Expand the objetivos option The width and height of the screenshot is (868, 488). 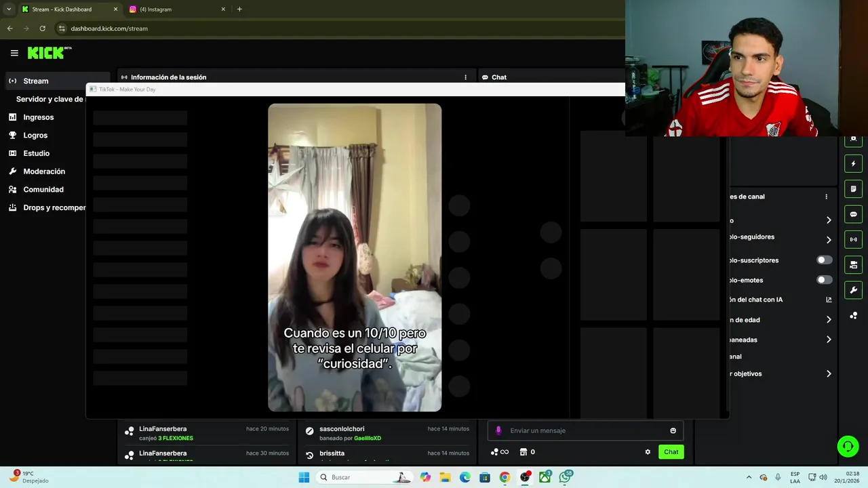point(828,373)
